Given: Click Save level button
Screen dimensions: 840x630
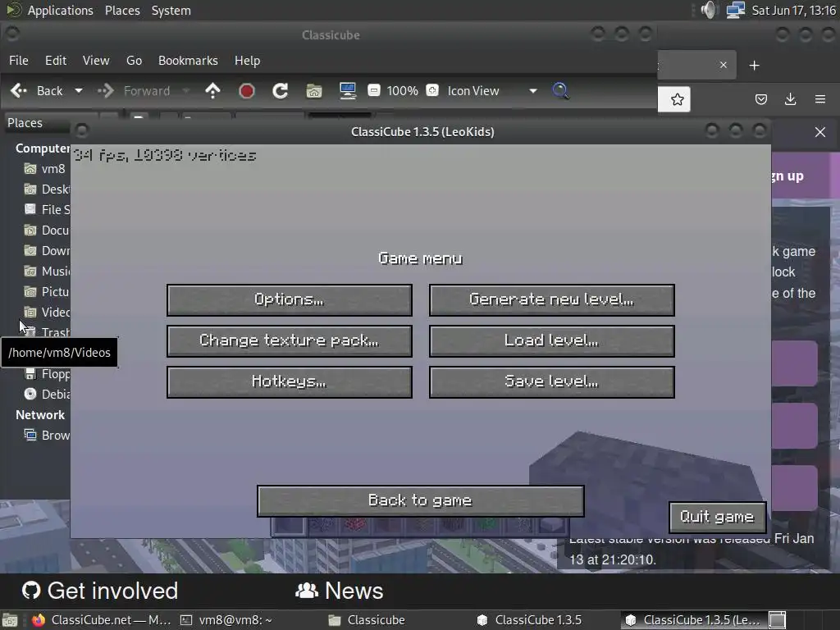Looking at the screenshot, I should click(552, 382).
